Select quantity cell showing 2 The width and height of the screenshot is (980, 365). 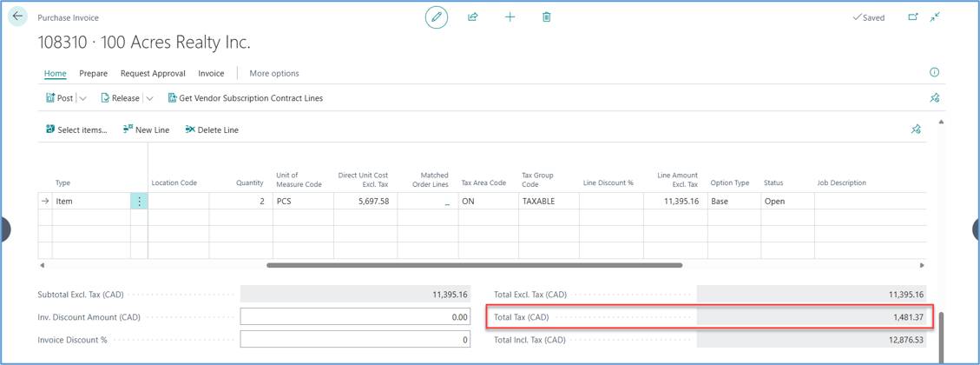click(x=240, y=202)
